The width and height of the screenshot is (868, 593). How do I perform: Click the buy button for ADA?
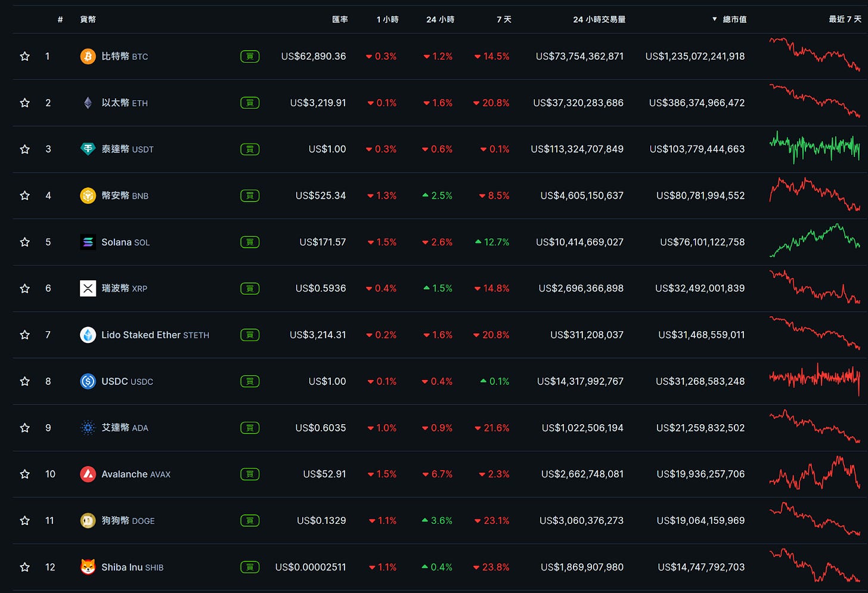[x=250, y=428]
